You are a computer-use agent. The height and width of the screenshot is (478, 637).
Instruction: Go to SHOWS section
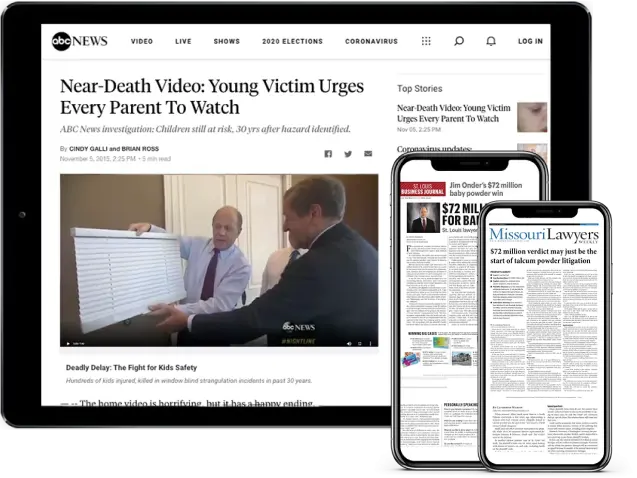(227, 41)
